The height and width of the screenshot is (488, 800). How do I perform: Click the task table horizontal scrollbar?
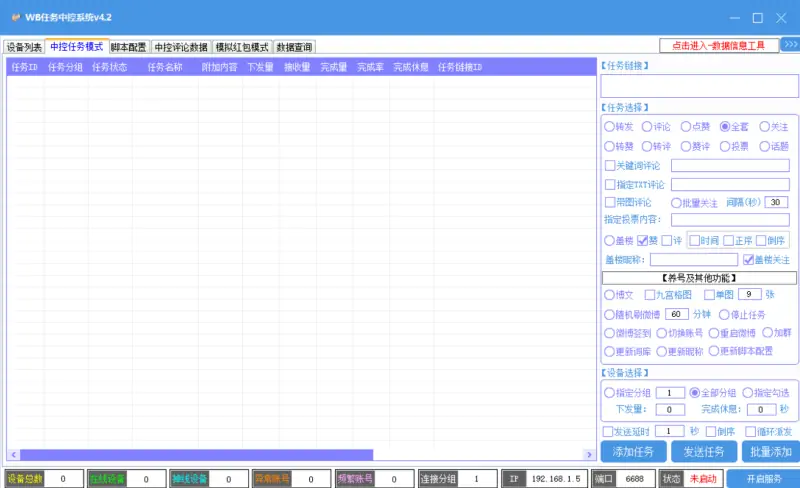click(x=190, y=455)
